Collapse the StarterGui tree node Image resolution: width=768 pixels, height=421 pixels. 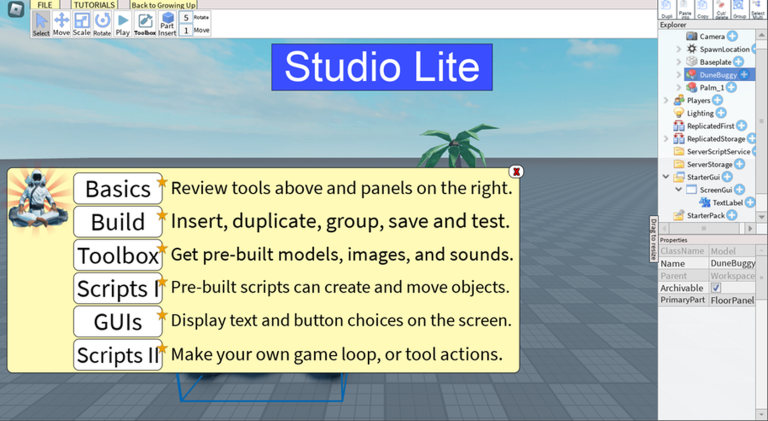(666, 177)
